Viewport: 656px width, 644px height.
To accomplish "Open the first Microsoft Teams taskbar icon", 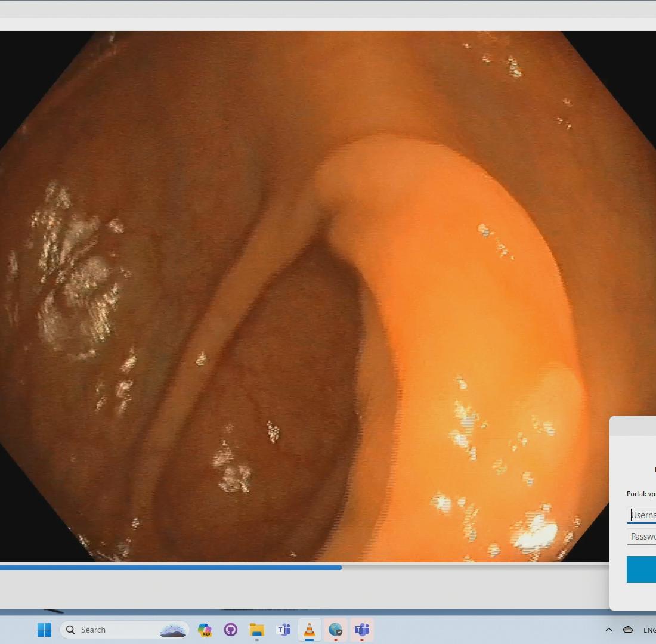I will (283, 630).
